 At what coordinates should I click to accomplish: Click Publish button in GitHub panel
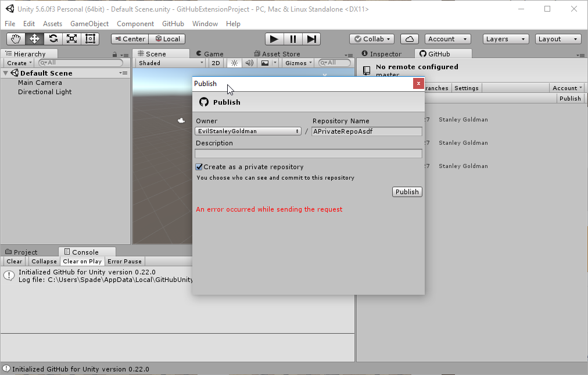coord(570,98)
